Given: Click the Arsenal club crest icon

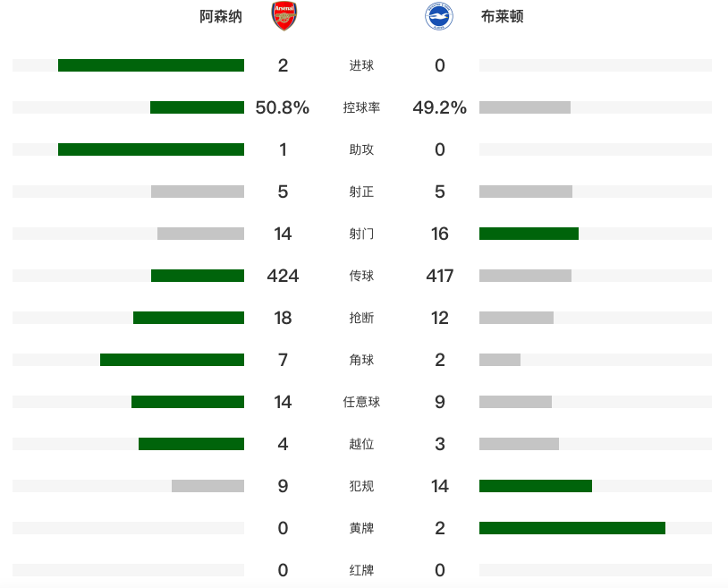Looking at the screenshot, I should tap(284, 17).
